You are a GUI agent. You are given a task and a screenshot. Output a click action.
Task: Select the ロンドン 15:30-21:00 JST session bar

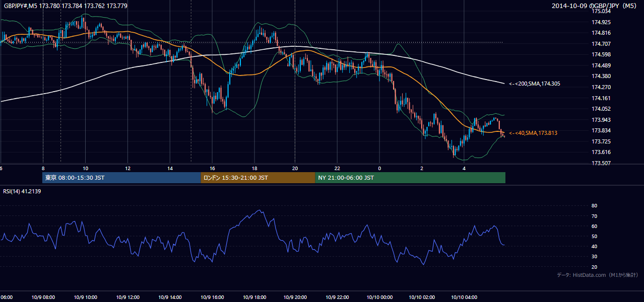tap(258, 178)
